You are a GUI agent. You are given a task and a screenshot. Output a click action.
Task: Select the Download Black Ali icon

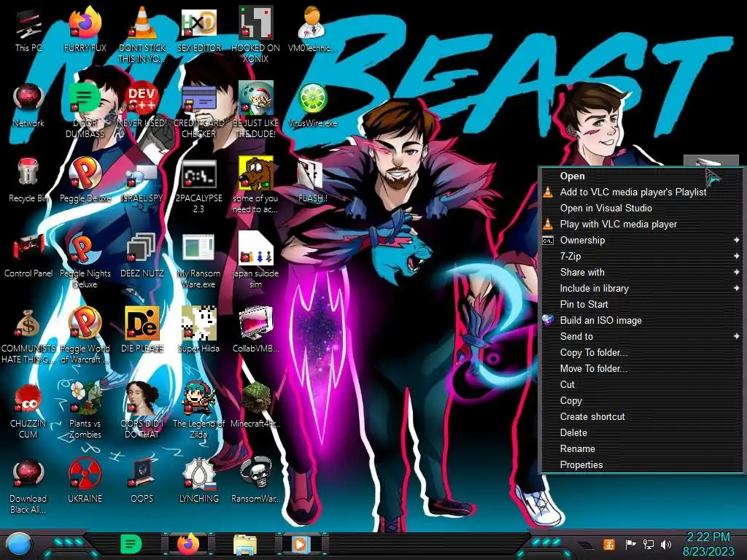(28, 486)
